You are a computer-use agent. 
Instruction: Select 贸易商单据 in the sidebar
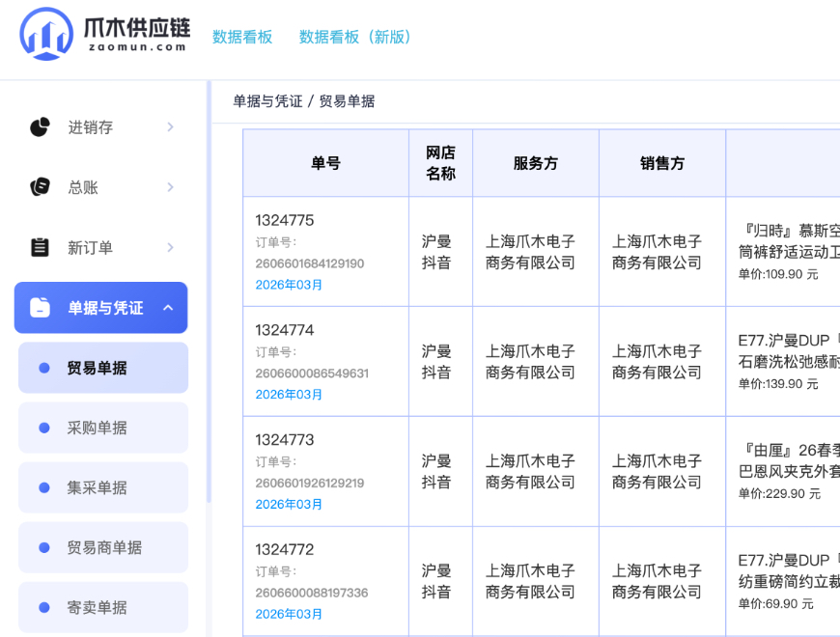(x=103, y=547)
